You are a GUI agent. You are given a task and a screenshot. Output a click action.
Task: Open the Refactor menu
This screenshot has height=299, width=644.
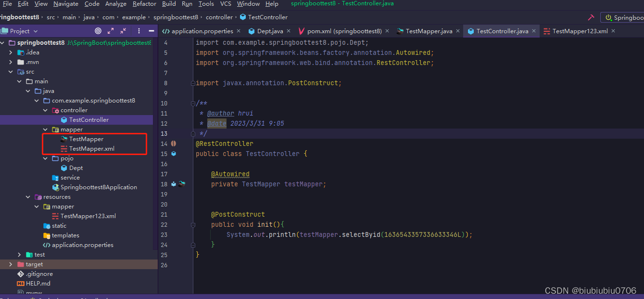click(x=144, y=4)
